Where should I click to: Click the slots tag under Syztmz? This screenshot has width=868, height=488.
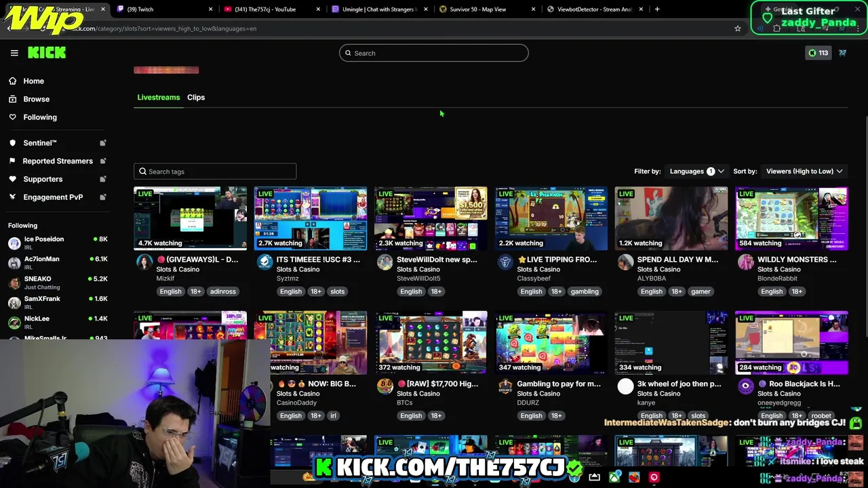(x=338, y=291)
